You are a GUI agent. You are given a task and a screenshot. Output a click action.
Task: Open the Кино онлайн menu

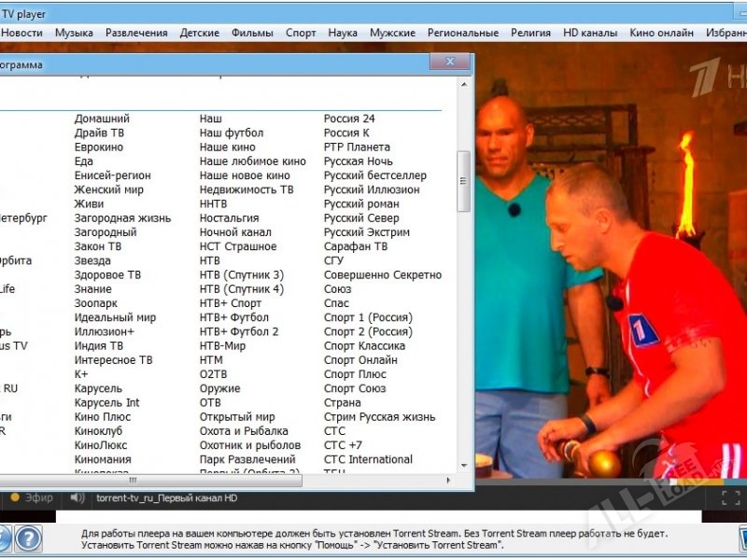(662, 33)
